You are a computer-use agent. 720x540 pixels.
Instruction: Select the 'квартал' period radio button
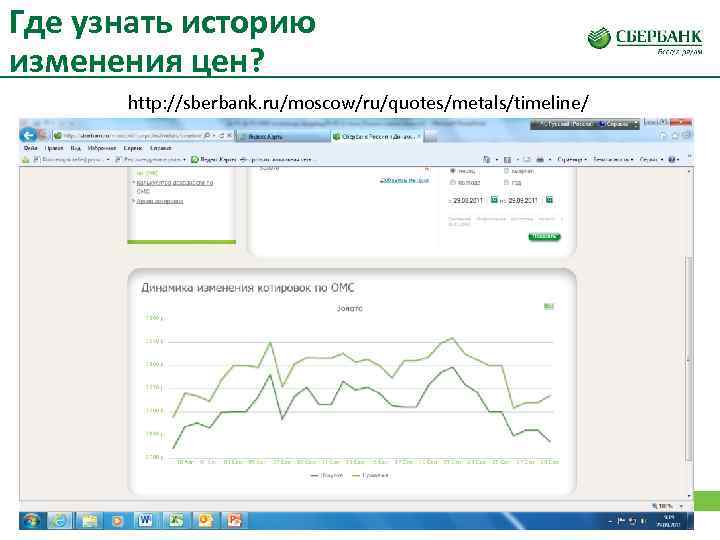[x=507, y=171]
